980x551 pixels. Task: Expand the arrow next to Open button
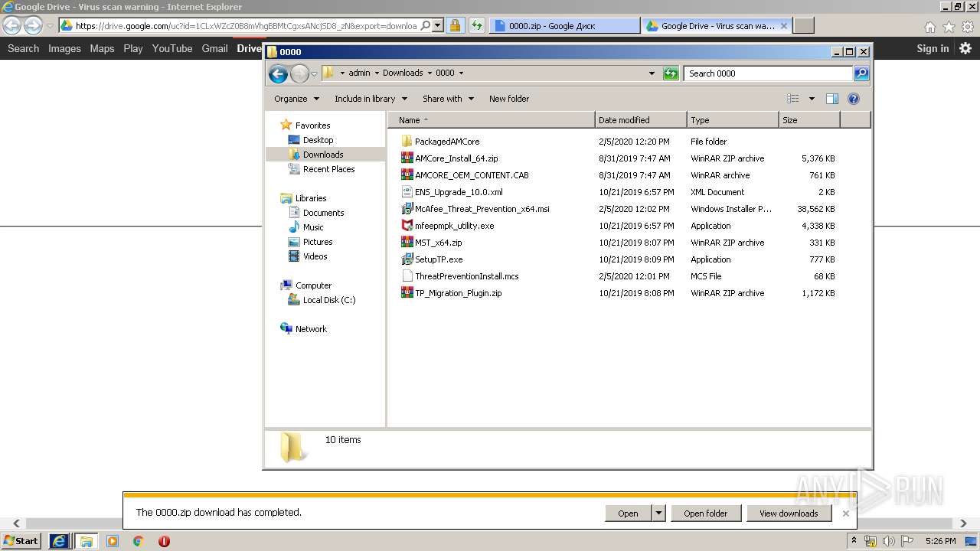coord(659,514)
